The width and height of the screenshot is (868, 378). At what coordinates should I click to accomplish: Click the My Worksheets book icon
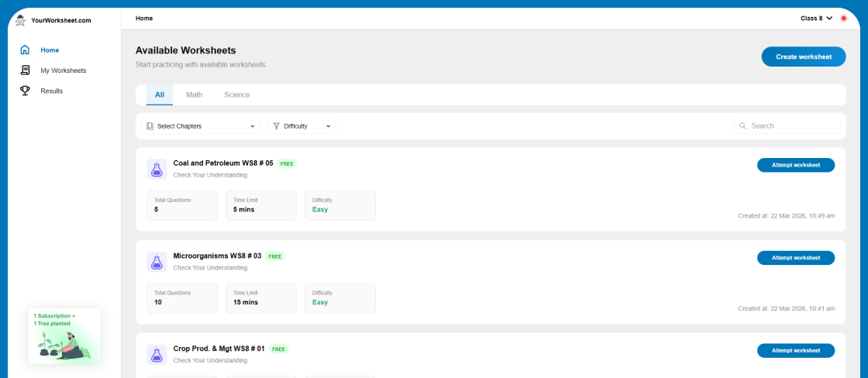pos(25,70)
